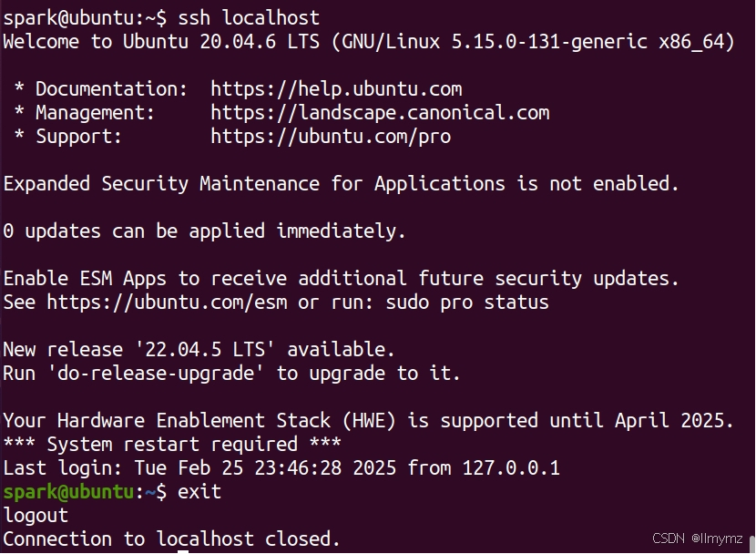Click the 'Your Hardware Enablement Stack (HWE)' line
Screen dimensions: 756x554
pyautogui.click(x=368, y=421)
